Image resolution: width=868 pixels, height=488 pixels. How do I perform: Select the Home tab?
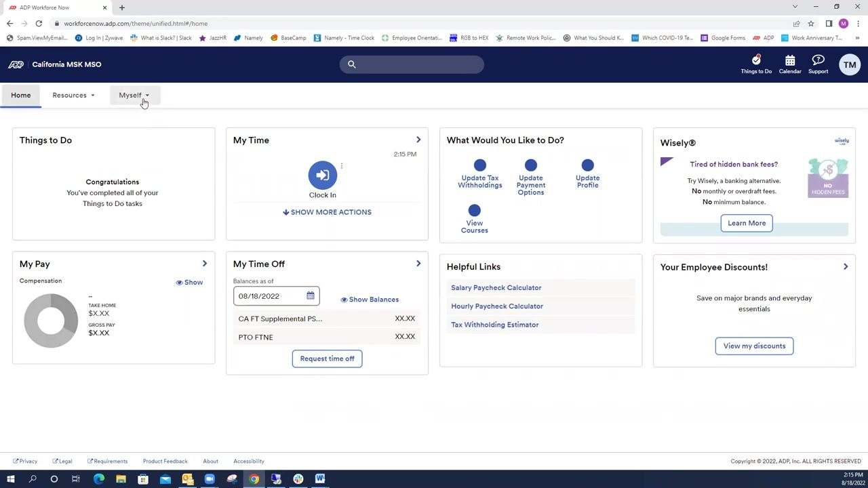[21, 96]
